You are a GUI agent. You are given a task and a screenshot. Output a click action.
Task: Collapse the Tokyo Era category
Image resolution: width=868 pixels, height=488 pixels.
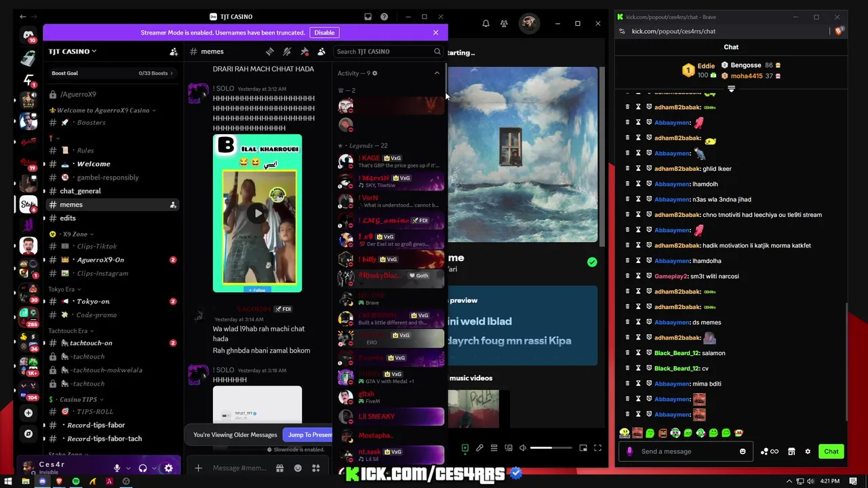[x=64, y=289]
